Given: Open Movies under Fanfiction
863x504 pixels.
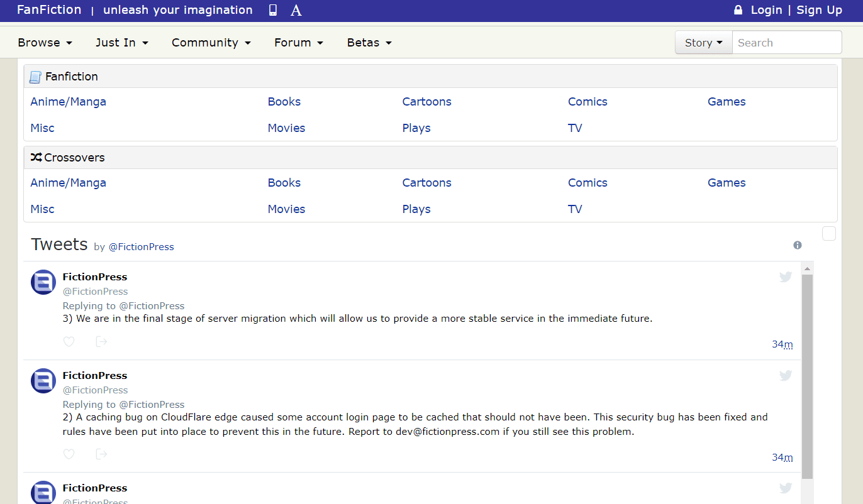Looking at the screenshot, I should tap(286, 128).
